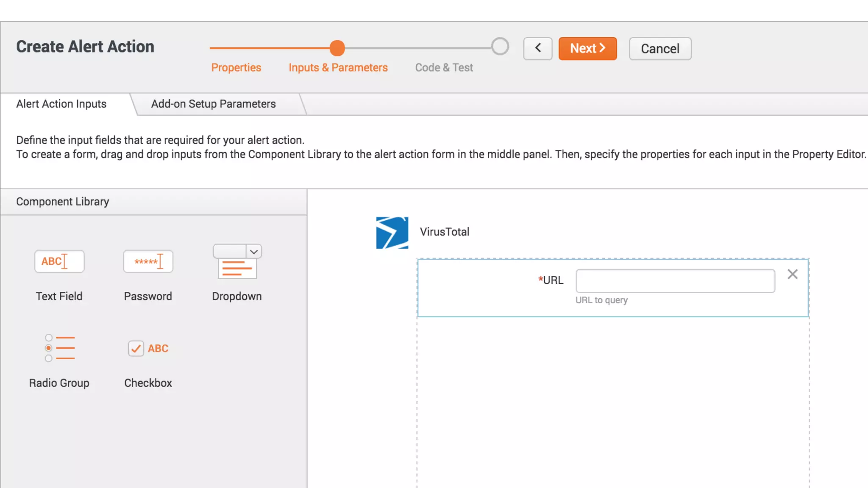Click the VirusTotal blue logo icon
868x488 pixels.
click(x=392, y=233)
